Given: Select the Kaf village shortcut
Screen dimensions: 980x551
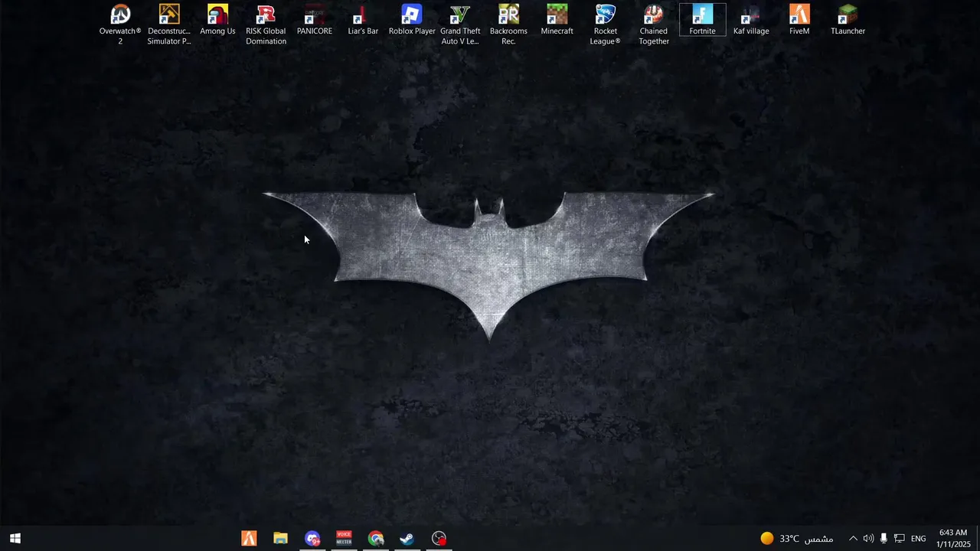Looking at the screenshot, I should tap(751, 20).
